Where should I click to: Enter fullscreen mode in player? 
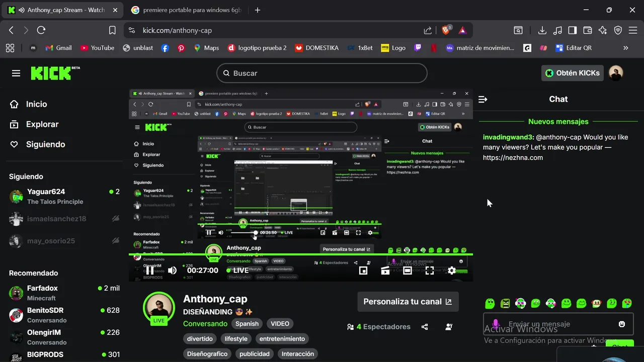click(x=430, y=270)
